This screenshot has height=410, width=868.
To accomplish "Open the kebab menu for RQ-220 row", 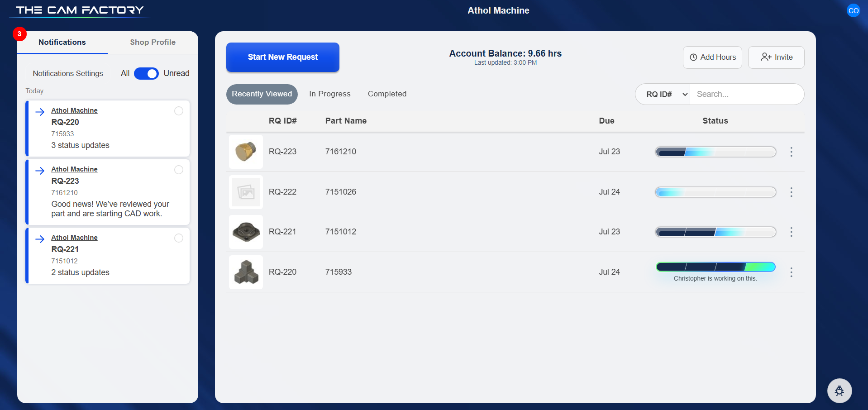I will tap(791, 272).
